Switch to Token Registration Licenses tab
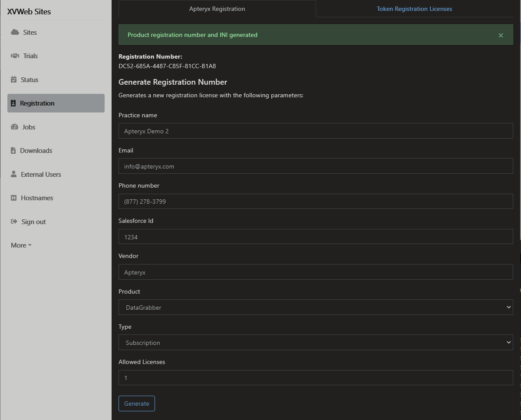 pos(414,9)
